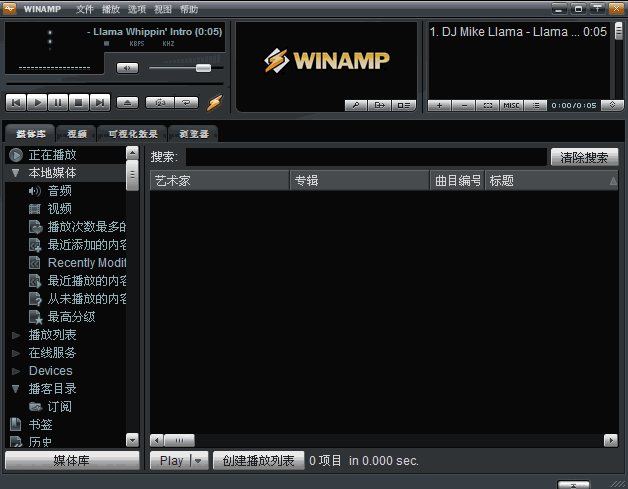Viewport: 628px width, 489px height.
Task: Adjust the volume slider
Action: click(203, 68)
